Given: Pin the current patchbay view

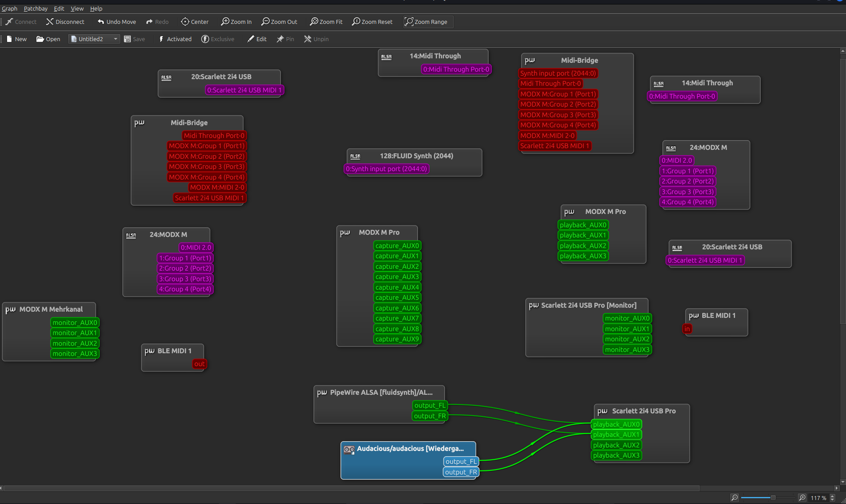Looking at the screenshot, I should pos(285,39).
